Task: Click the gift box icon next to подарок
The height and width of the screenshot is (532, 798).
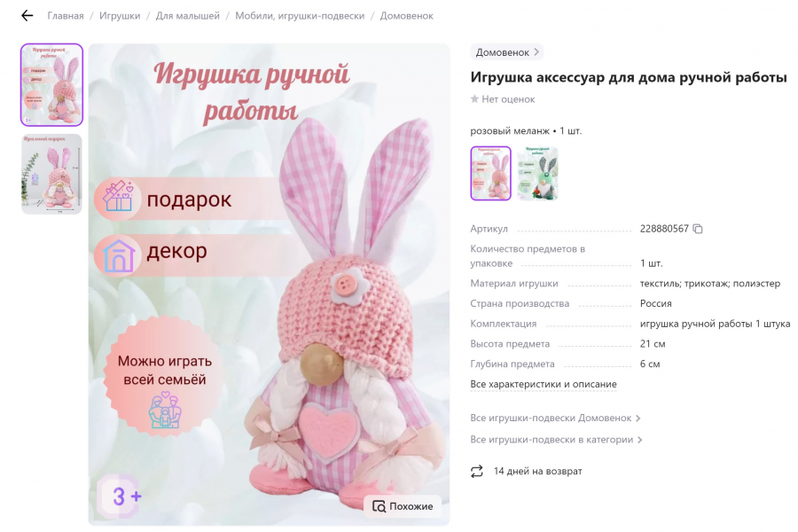Action: click(x=118, y=197)
